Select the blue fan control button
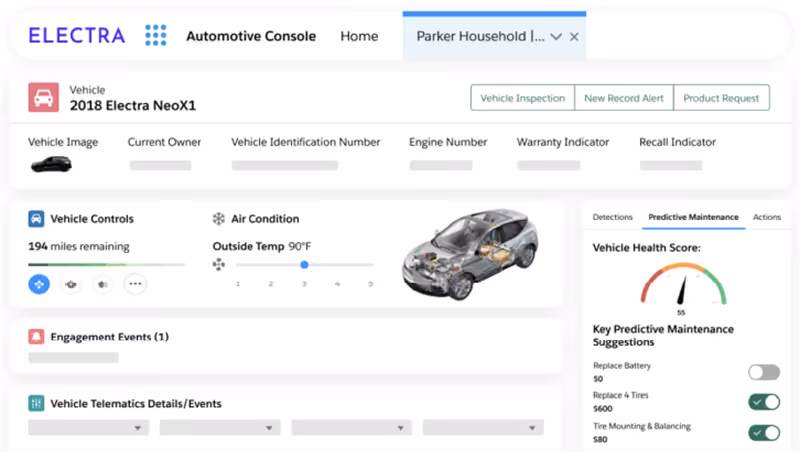This screenshot has width=800, height=452. click(39, 284)
